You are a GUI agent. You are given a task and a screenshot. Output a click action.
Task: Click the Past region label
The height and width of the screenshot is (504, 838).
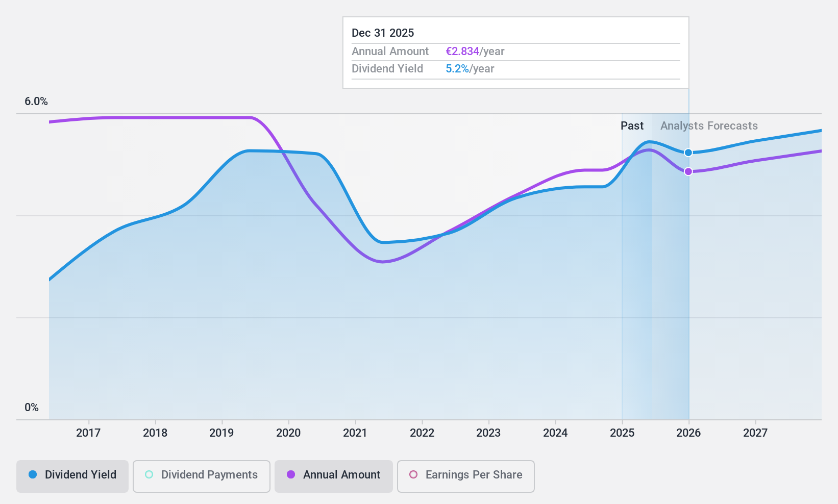pyautogui.click(x=632, y=126)
